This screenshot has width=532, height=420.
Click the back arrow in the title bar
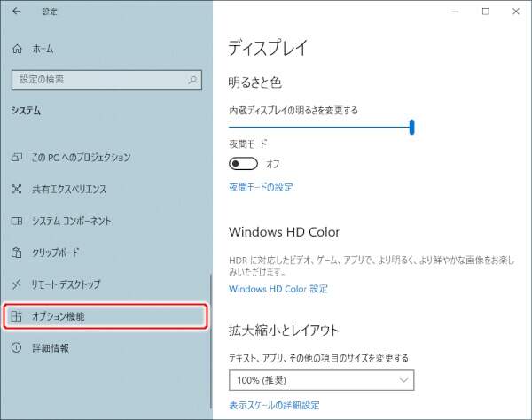17,12
